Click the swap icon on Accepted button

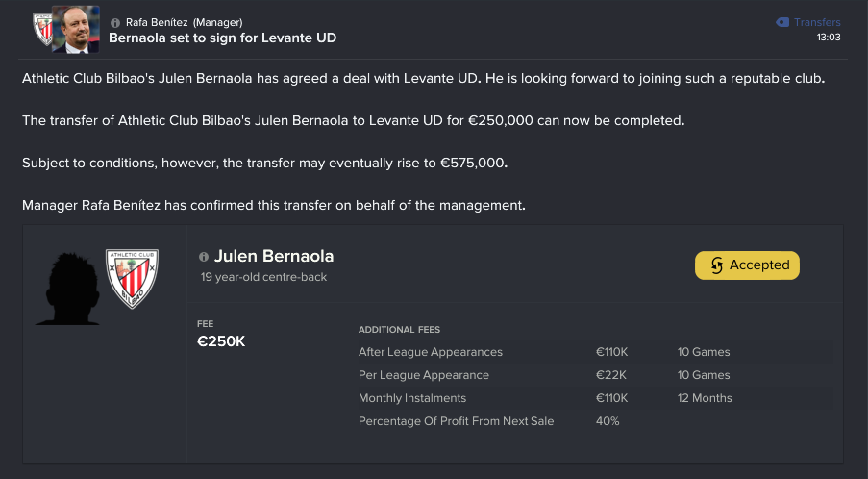(x=716, y=265)
